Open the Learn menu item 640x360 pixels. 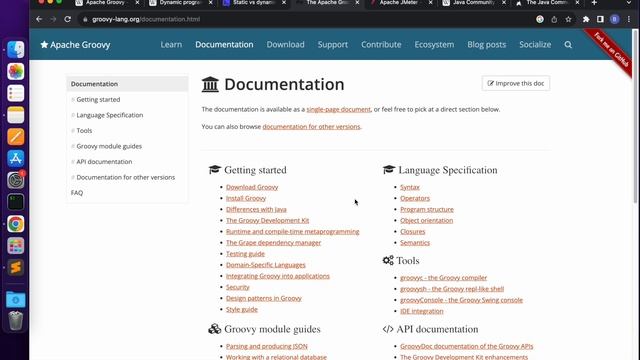171,44
